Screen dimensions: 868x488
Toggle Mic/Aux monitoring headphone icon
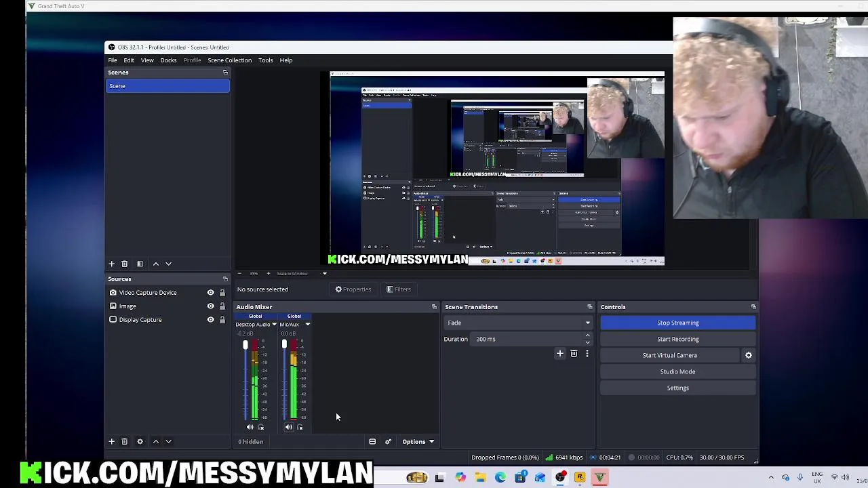coord(300,427)
